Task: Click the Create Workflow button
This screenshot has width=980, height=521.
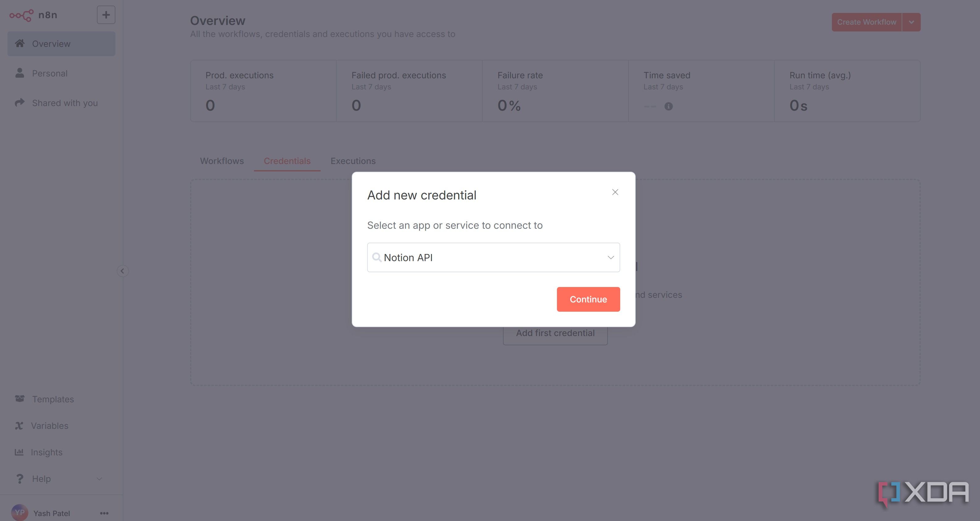Action: tap(867, 22)
